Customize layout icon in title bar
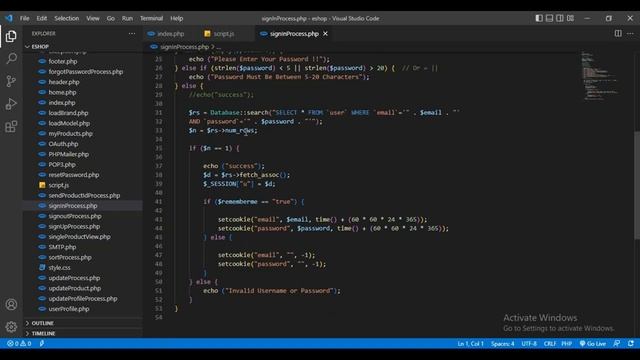 [x=570, y=18]
